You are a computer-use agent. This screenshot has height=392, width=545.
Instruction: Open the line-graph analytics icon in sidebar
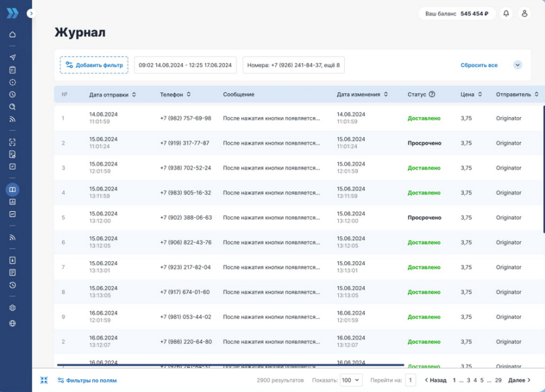[13, 214]
